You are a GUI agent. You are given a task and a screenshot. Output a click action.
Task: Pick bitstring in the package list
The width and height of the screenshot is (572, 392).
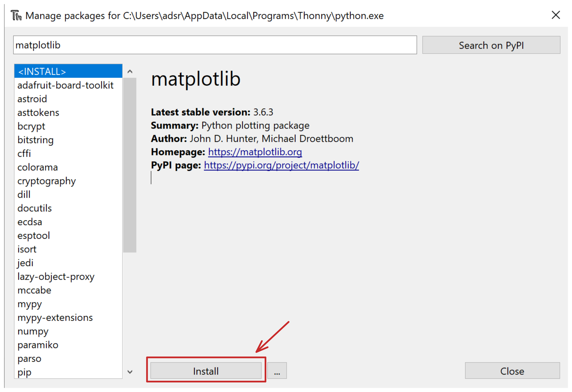68,140
